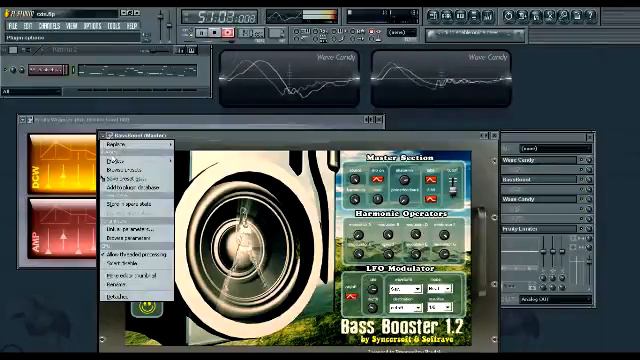This screenshot has height=360, width=640.
Task: Click the plugin icon in BassBoost title bar
Action: tap(109, 136)
